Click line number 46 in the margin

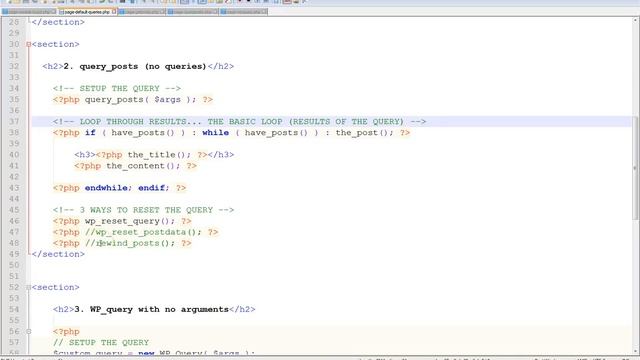(x=14, y=221)
